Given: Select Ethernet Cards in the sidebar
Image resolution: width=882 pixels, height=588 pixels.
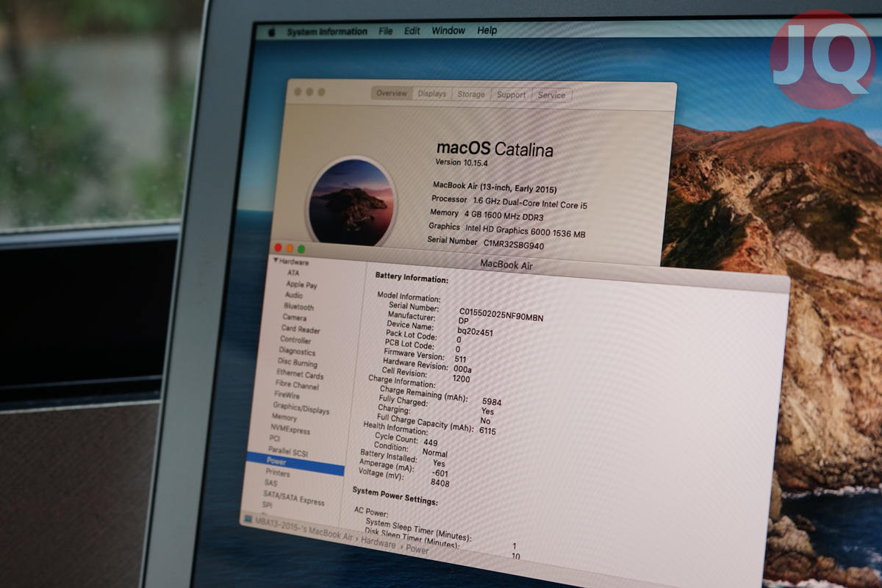Looking at the screenshot, I should point(300,374).
